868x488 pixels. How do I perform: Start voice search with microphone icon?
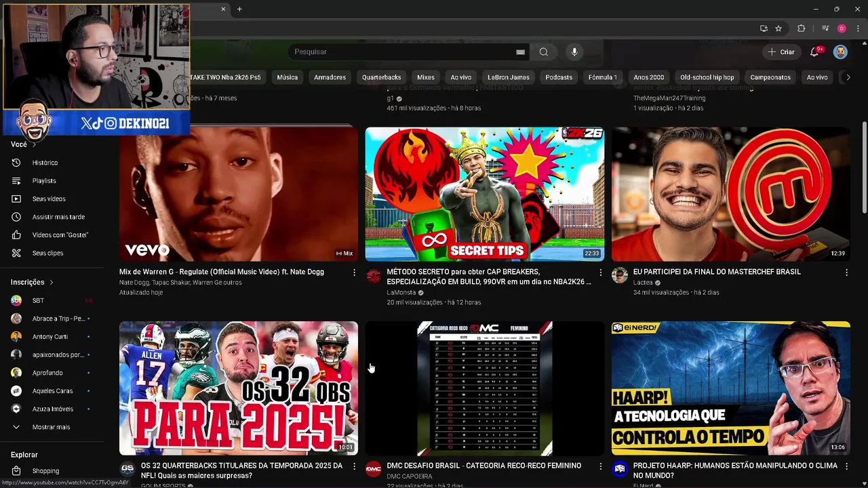(574, 52)
